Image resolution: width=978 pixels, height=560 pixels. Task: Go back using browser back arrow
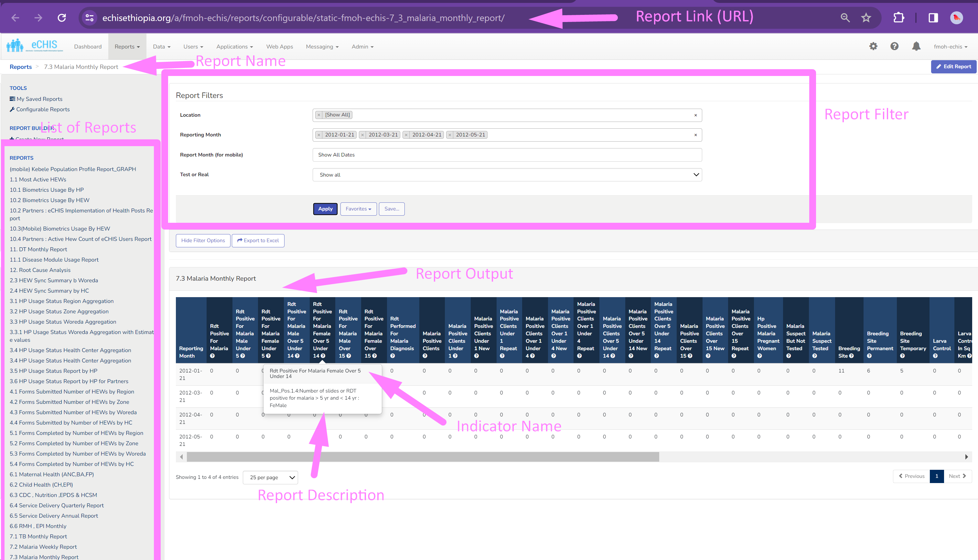point(16,18)
